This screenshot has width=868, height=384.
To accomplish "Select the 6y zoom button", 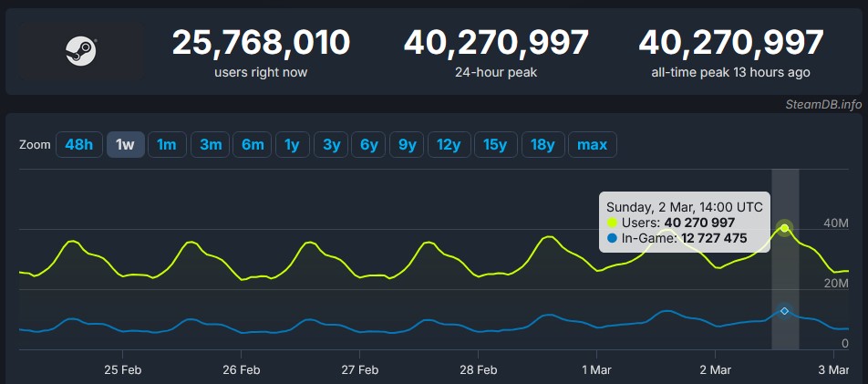I will [x=368, y=145].
